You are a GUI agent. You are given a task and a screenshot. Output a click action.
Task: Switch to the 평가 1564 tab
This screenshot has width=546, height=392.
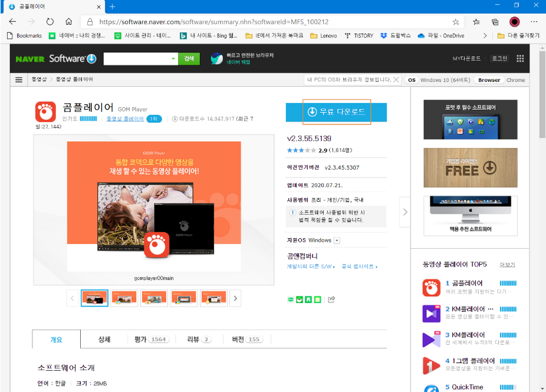point(152,340)
